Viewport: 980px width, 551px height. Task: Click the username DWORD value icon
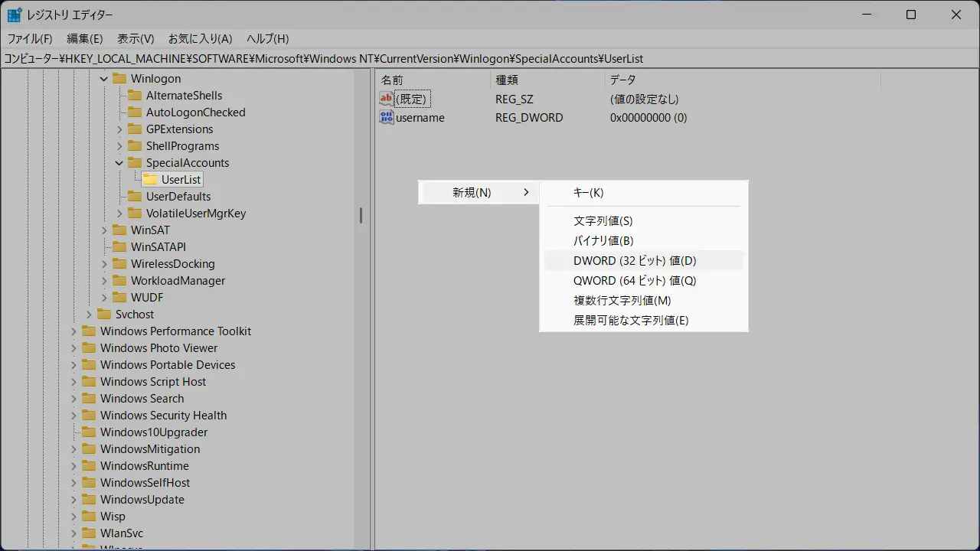click(387, 118)
